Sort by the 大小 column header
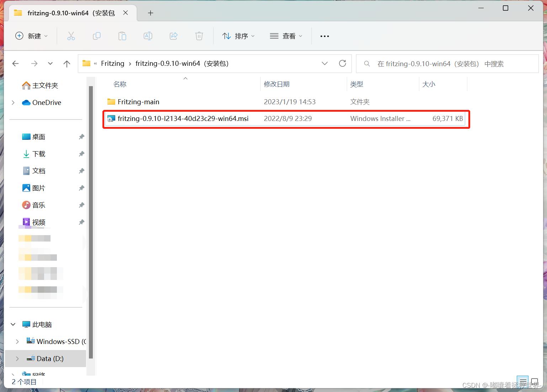Screen dimensions: 547x392 pos(429,84)
